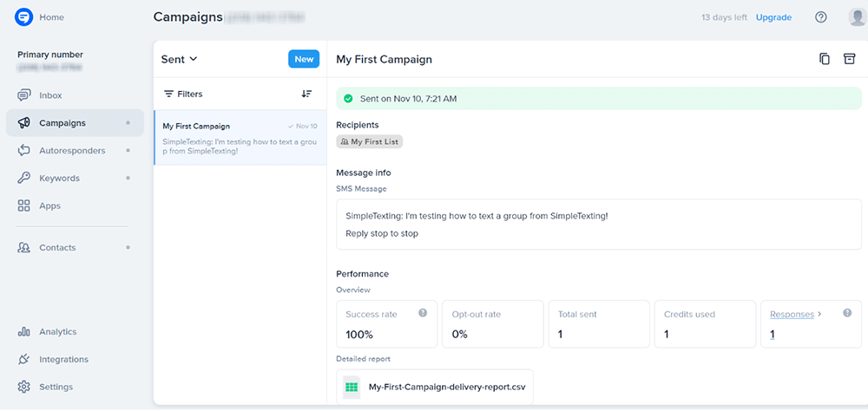Click the Message info heading
Image resolution: width=868 pixels, height=411 pixels.
point(364,173)
